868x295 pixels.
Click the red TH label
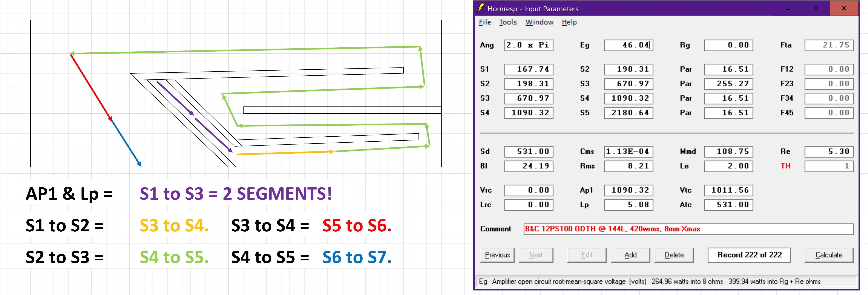click(x=785, y=166)
